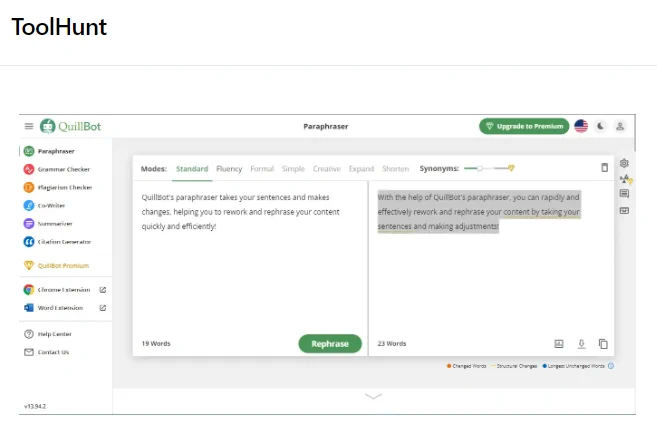Image resolution: width=657 pixels, height=428 pixels.
Task: Open the hamburger menu icon
Action: tap(29, 126)
